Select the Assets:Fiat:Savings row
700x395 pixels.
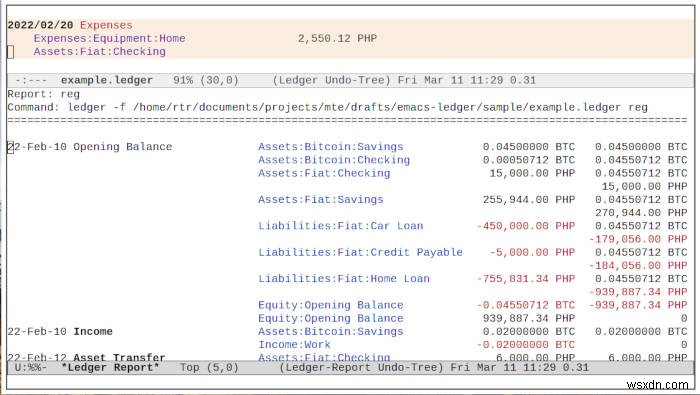(x=321, y=200)
